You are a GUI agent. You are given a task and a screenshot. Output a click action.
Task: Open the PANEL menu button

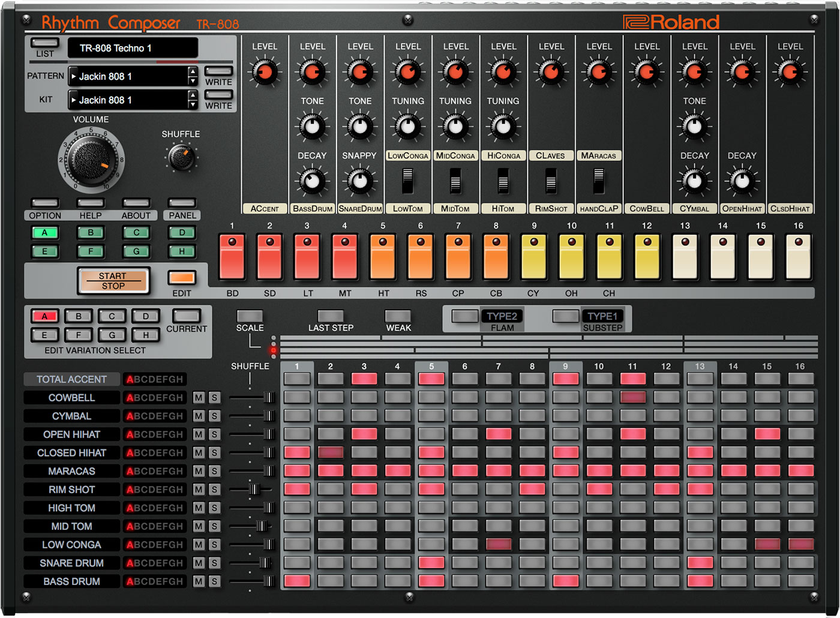coord(182,203)
